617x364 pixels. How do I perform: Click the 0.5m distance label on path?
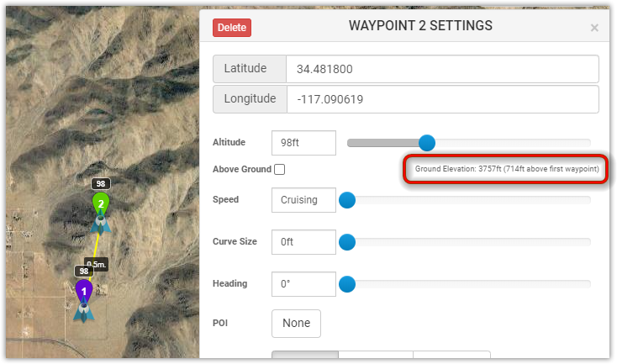98,264
